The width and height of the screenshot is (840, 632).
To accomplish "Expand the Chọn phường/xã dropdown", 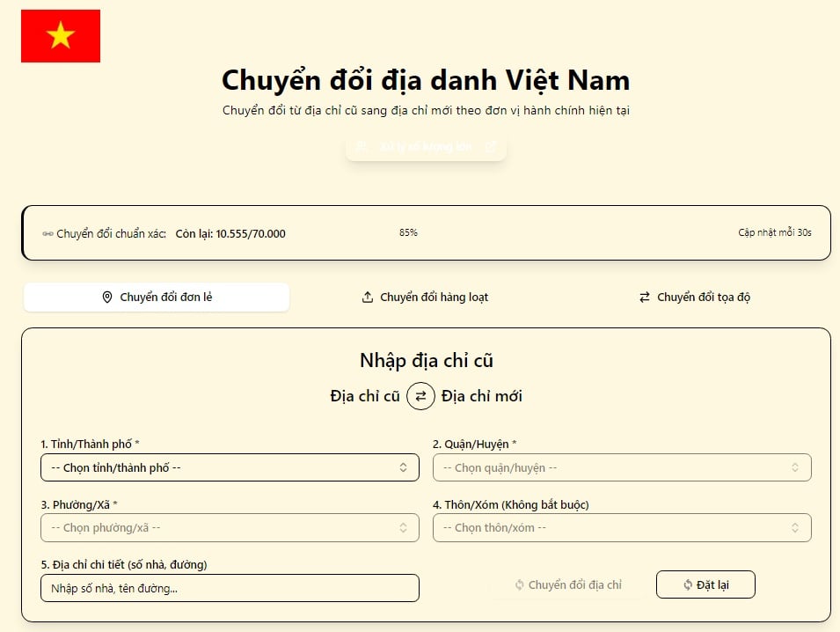I will (x=230, y=527).
